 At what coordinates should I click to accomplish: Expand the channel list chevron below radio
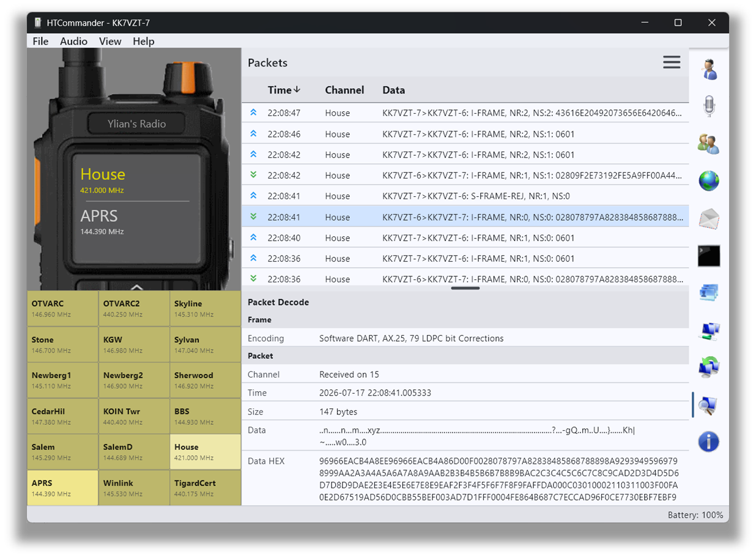point(136,287)
